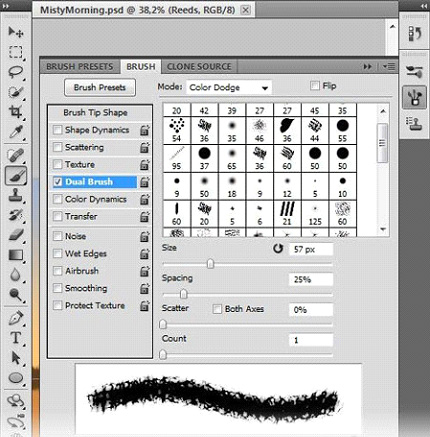Select the Type tool
This screenshot has width=430, height=437.
tap(15, 338)
